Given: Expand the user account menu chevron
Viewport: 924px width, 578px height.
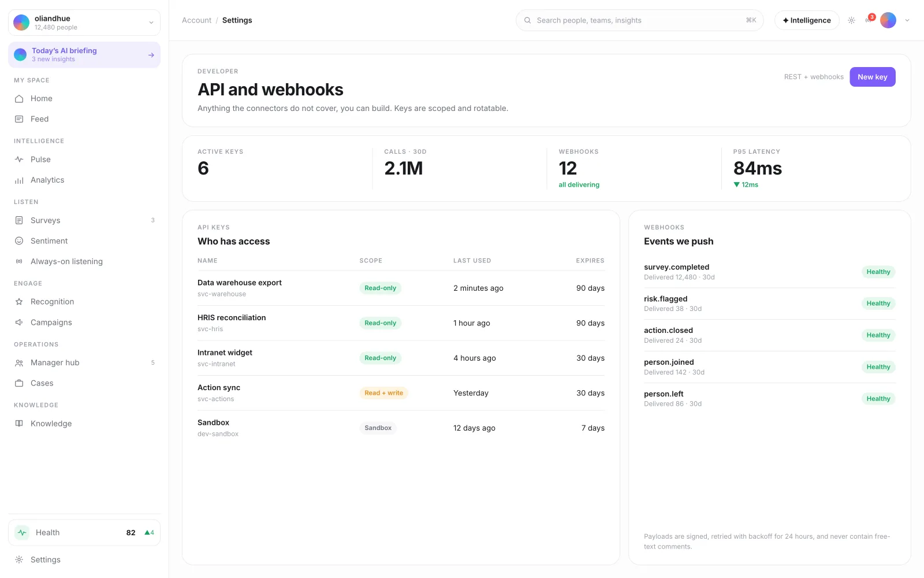Looking at the screenshot, I should [x=907, y=20].
